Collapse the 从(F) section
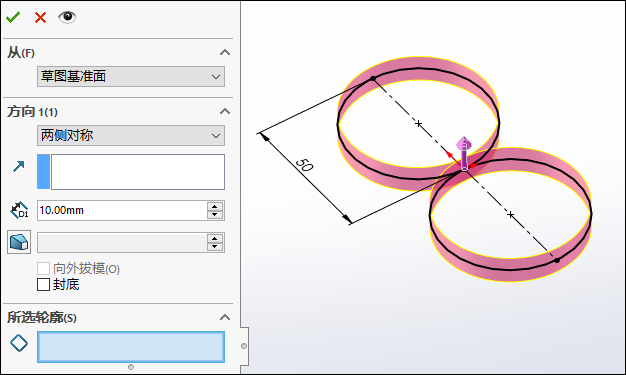The width and height of the screenshot is (626, 375). 225,52
